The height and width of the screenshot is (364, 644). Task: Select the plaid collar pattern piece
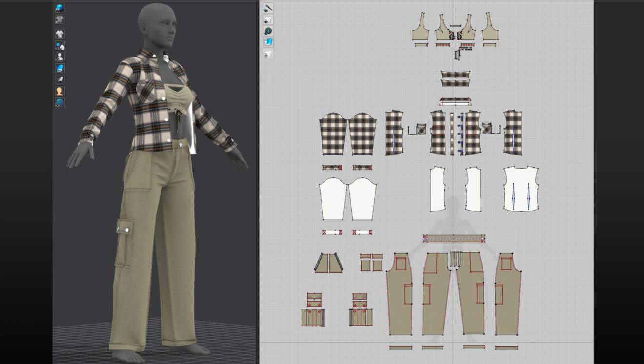pos(455,75)
